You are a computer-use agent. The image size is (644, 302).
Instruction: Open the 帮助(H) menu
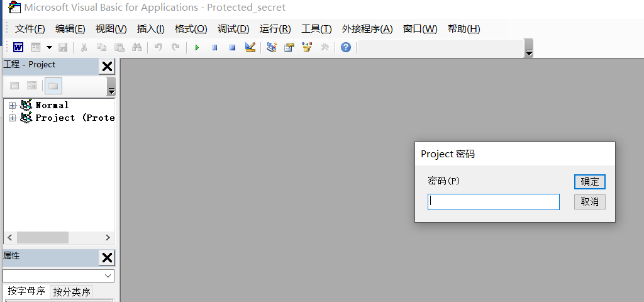[x=464, y=29]
